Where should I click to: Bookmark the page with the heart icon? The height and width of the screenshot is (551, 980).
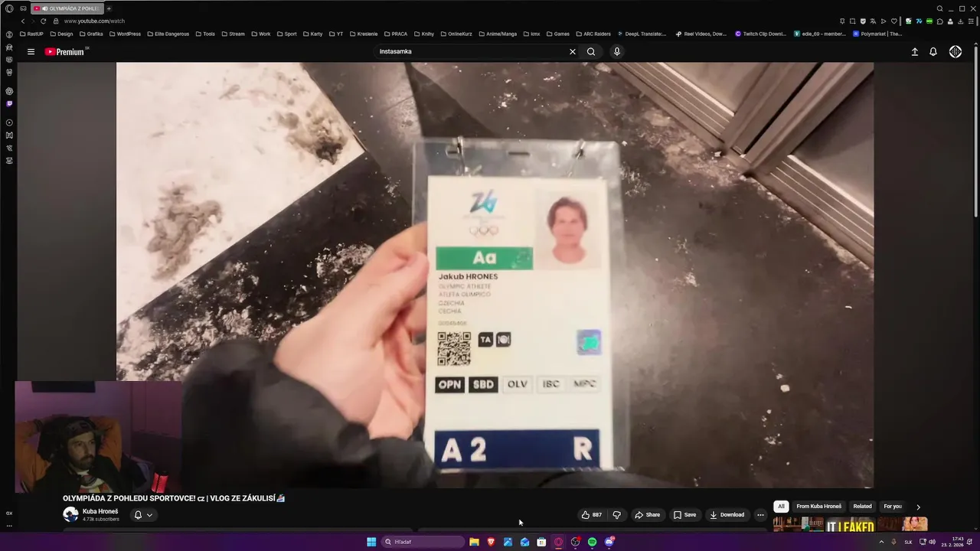tap(893, 21)
